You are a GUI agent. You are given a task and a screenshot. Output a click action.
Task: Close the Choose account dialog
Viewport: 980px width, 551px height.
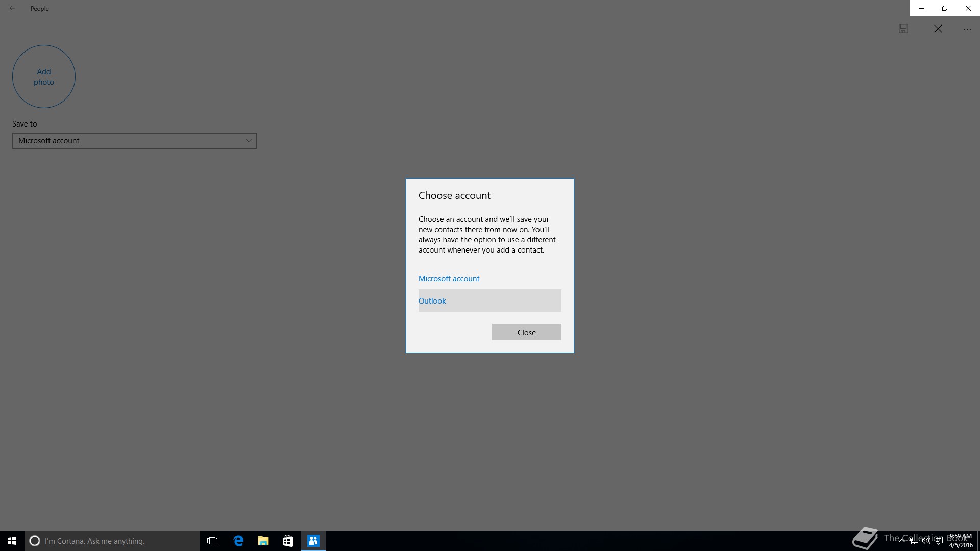click(527, 332)
